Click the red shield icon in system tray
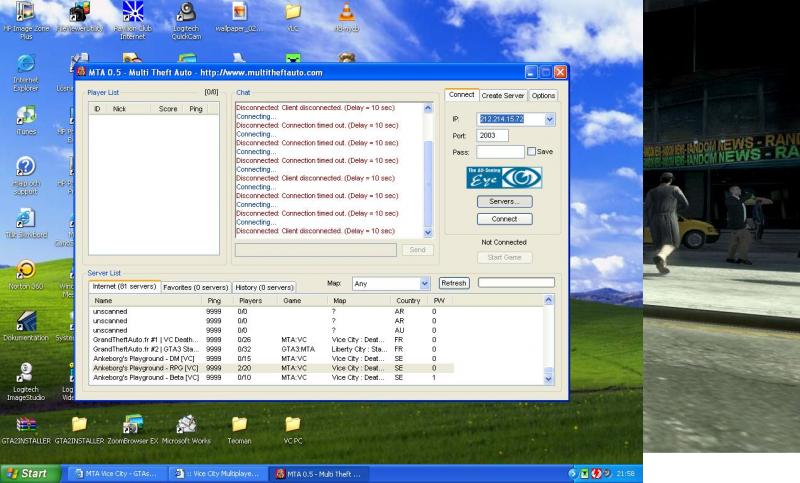The image size is (800, 483). coord(596,473)
